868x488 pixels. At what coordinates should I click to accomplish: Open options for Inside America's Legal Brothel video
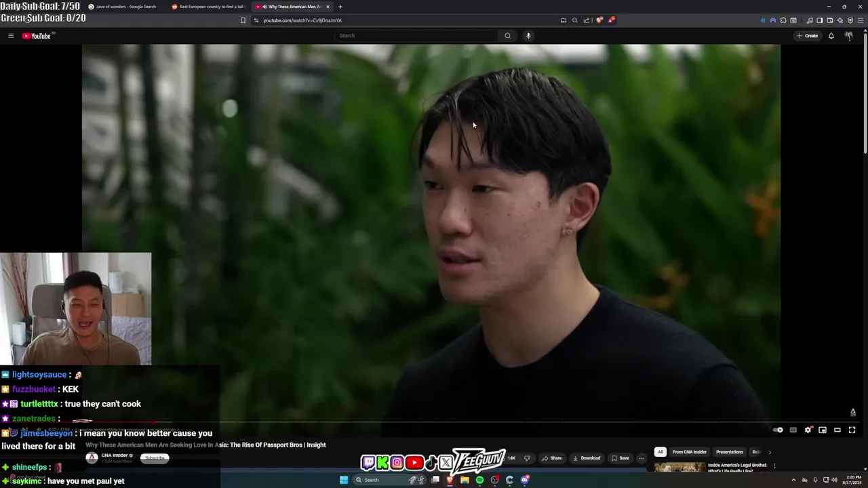pyautogui.click(x=774, y=466)
